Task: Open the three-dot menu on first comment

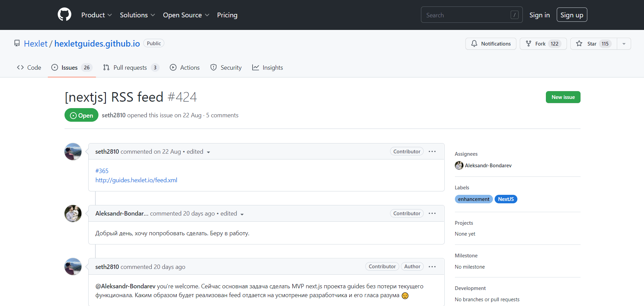Action: click(432, 152)
